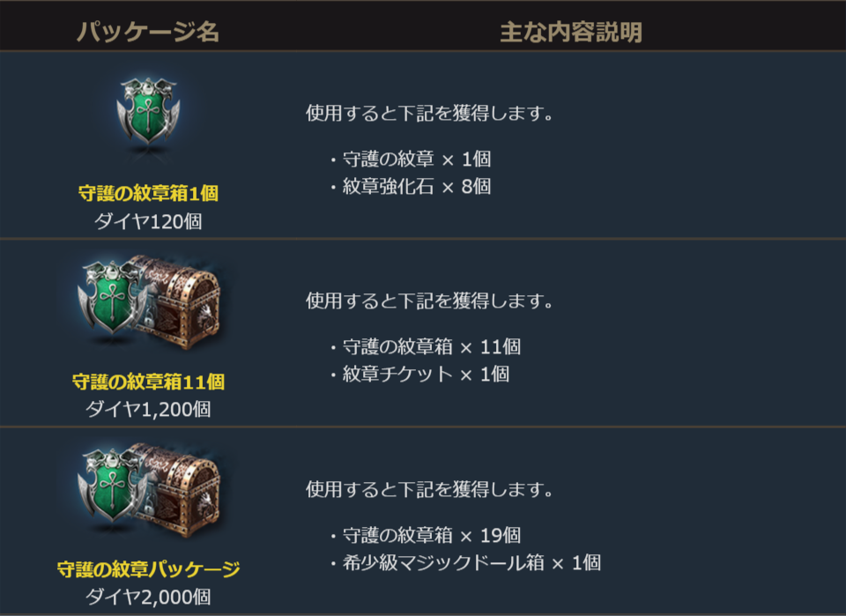Click the ダイヤ1,200個 price label
846x616 pixels.
148,409
